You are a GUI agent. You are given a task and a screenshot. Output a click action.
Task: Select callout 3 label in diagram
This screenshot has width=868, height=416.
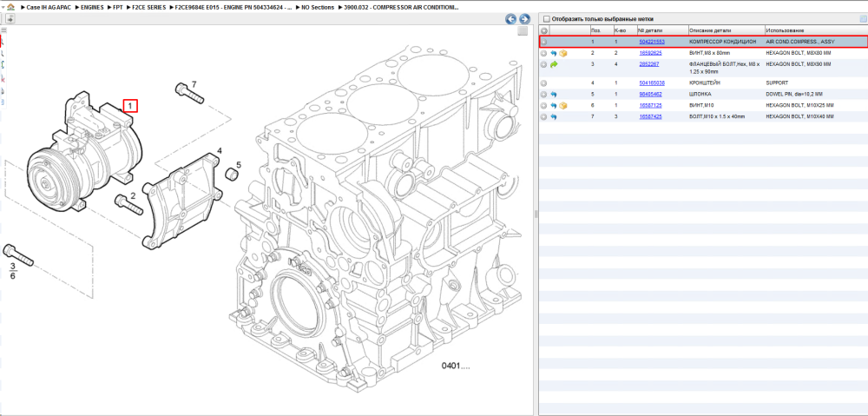(x=13, y=267)
